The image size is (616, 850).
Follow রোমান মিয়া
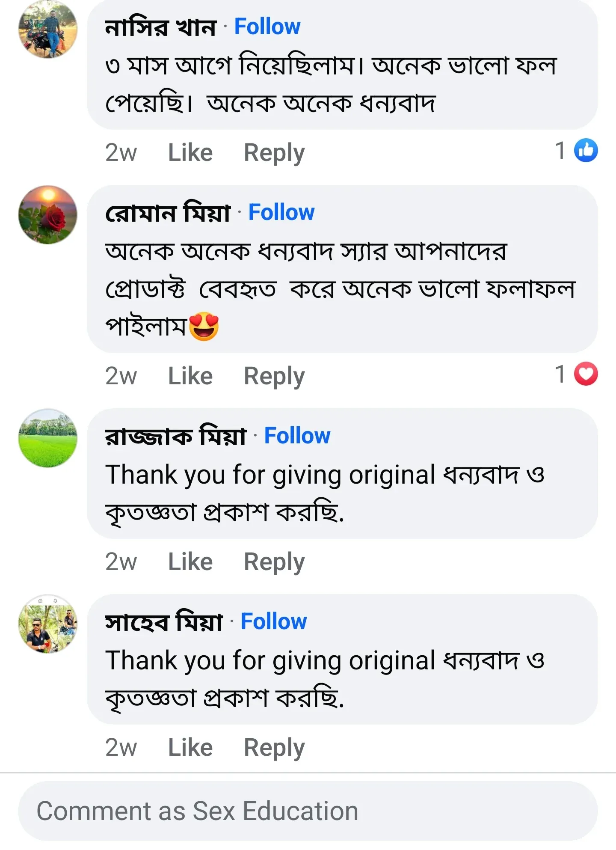(x=282, y=212)
